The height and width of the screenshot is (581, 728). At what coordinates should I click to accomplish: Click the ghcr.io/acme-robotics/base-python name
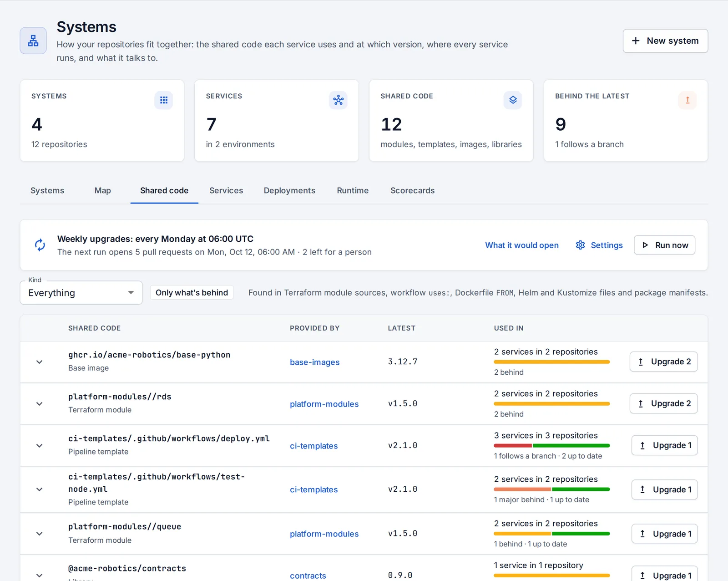click(149, 355)
